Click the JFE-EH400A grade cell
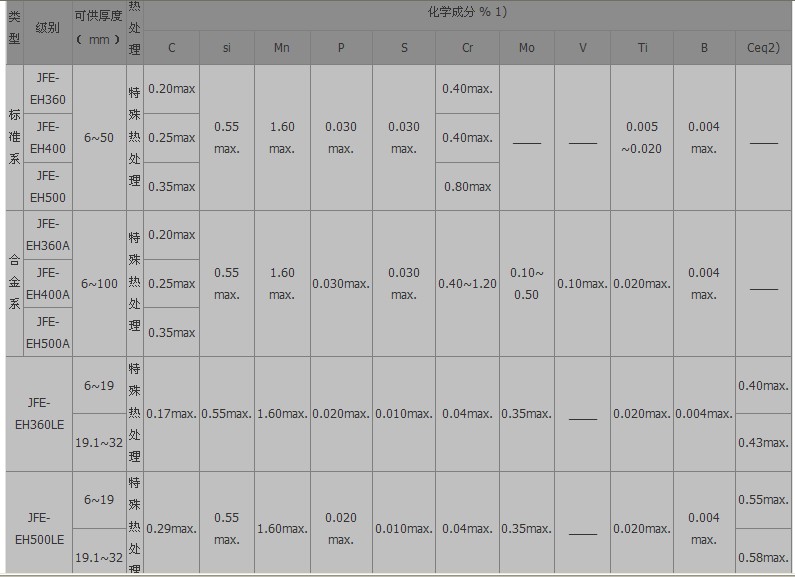The width and height of the screenshot is (795, 577). click(48, 283)
